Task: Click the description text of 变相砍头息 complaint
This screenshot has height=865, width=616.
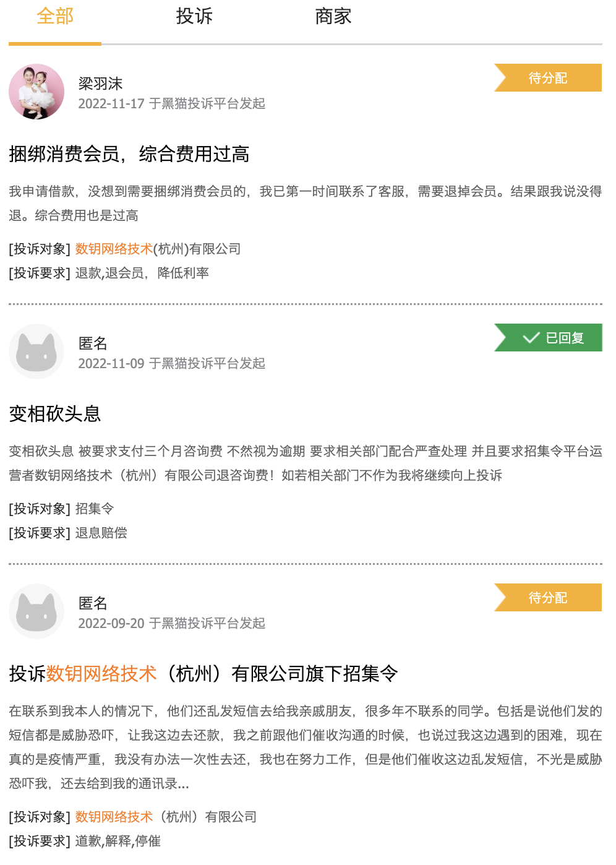Action: (x=306, y=463)
